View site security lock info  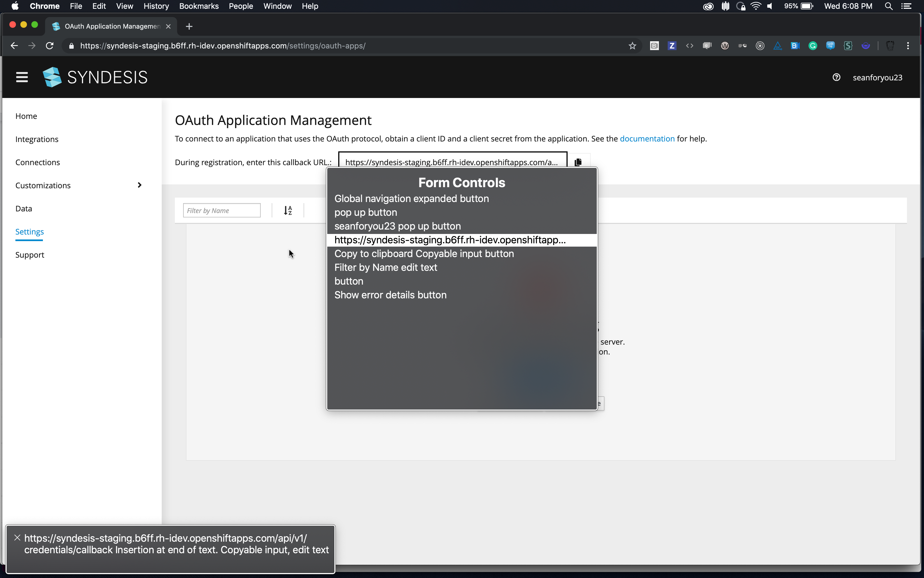(x=71, y=45)
